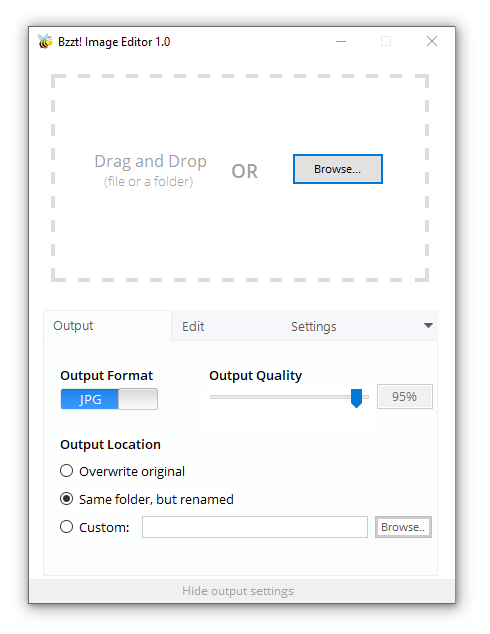Close the Bzzt! Image Editor window
Image resolution: width=490 pixels, height=634 pixels.
point(432,41)
